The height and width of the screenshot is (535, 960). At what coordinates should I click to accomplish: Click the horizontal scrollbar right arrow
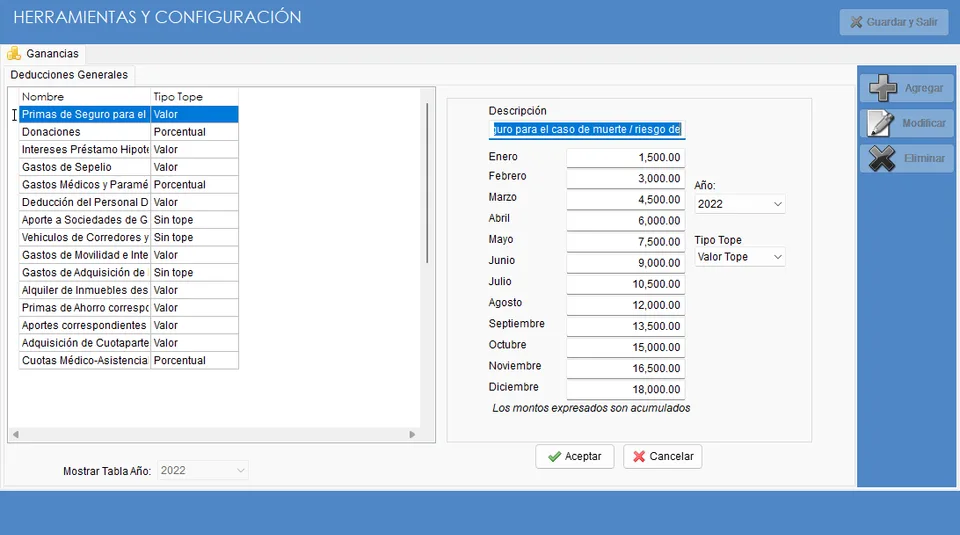pos(412,435)
